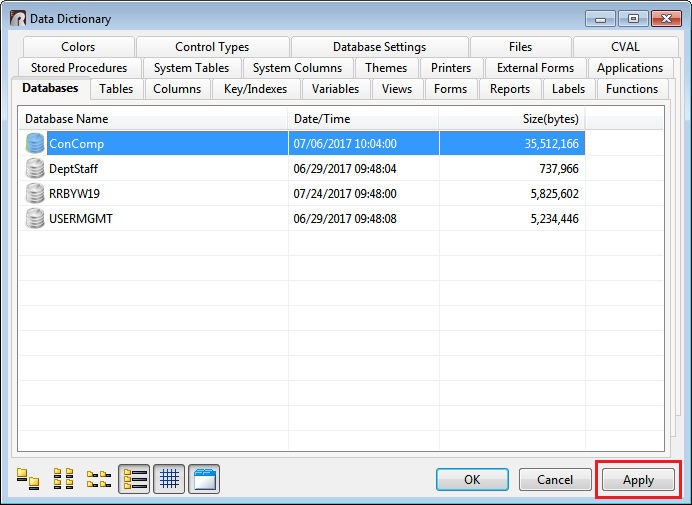Click the USERMGMT database icon
The height and width of the screenshot is (505, 692).
click(35, 219)
